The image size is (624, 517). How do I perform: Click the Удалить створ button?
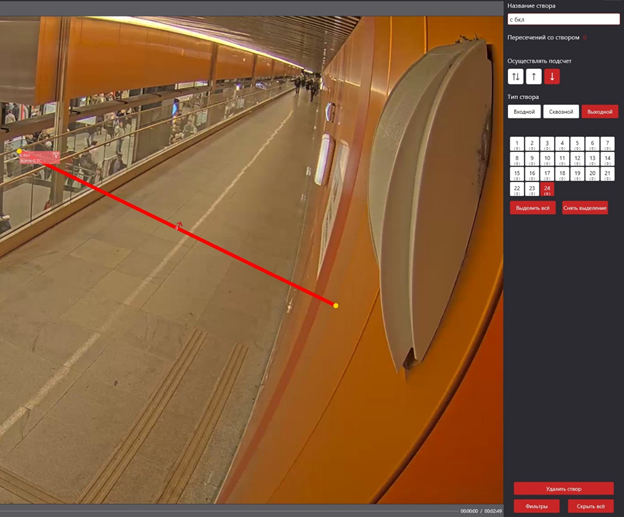pyautogui.click(x=563, y=488)
